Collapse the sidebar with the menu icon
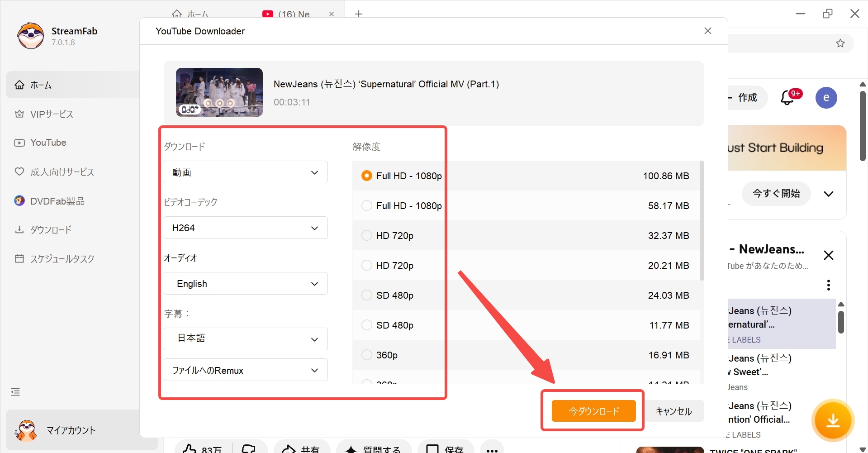Screen dimensions: 868x453 (15, 392)
